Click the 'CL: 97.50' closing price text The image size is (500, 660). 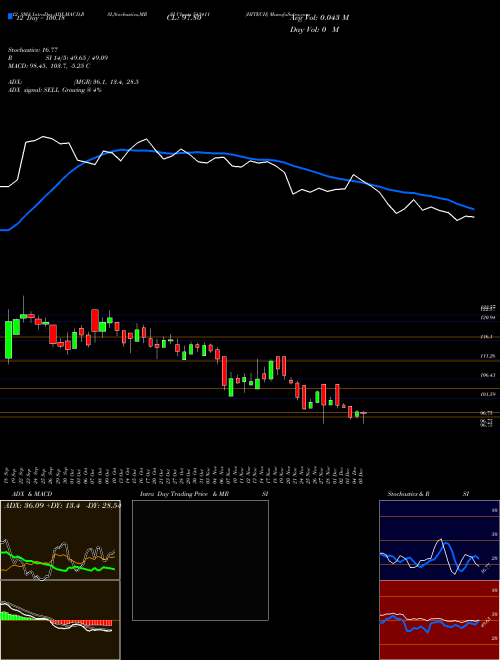tap(184, 18)
